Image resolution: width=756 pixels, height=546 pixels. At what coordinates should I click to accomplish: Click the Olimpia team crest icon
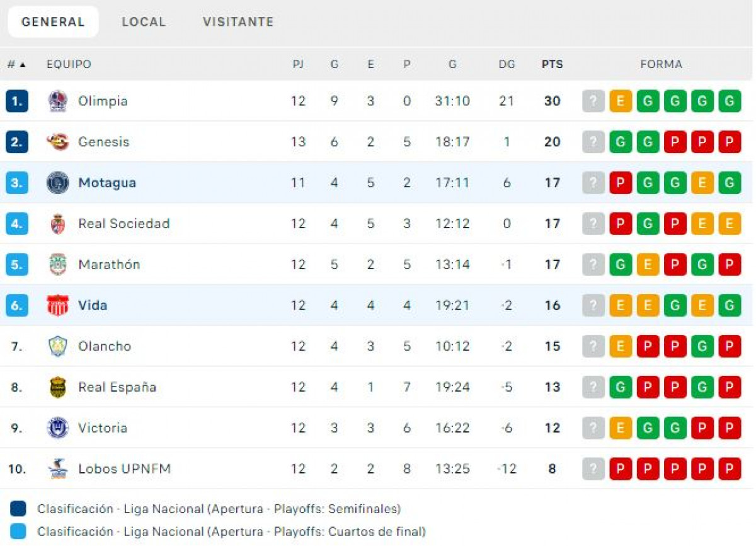tap(58, 101)
